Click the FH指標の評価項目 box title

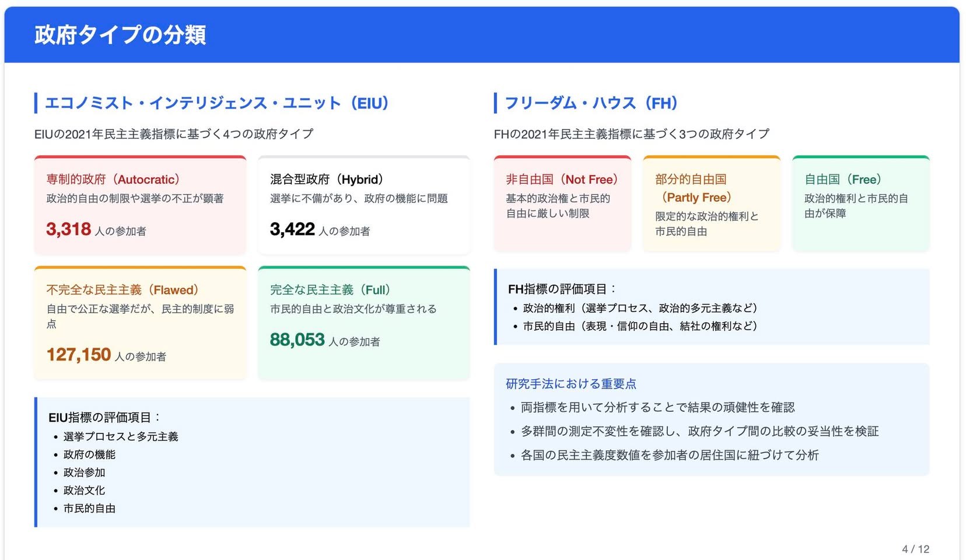tap(562, 289)
